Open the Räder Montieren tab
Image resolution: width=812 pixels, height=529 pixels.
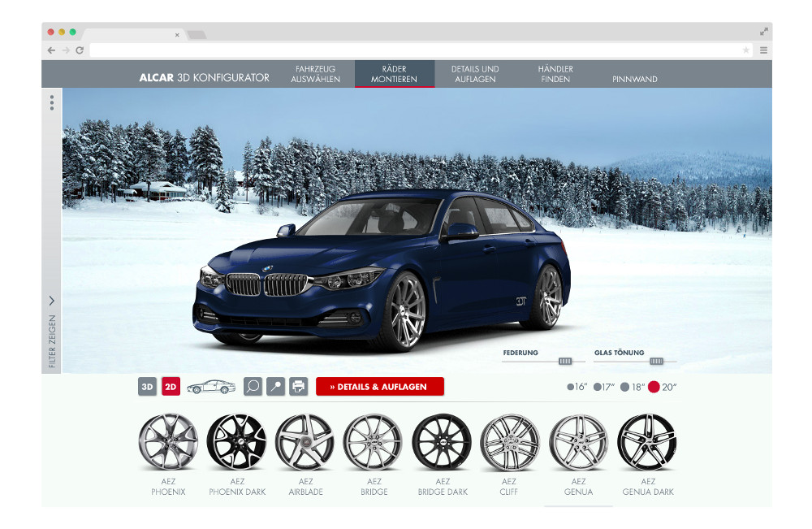click(x=394, y=74)
